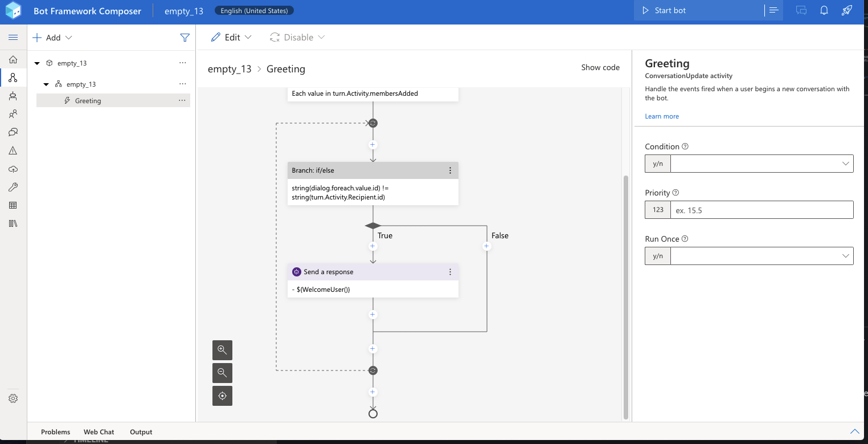The height and width of the screenshot is (444, 868).
Task: Click the filter funnel icon
Action: tap(185, 38)
